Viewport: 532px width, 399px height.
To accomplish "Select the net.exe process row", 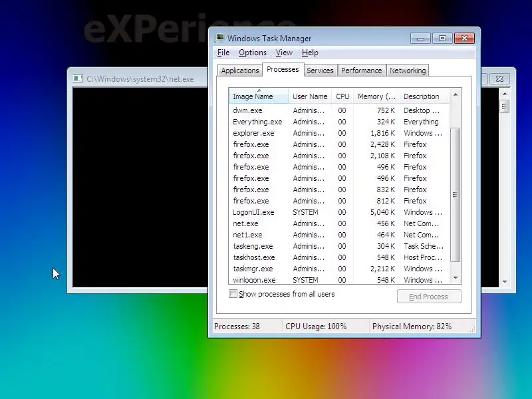I will [x=339, y=223].
